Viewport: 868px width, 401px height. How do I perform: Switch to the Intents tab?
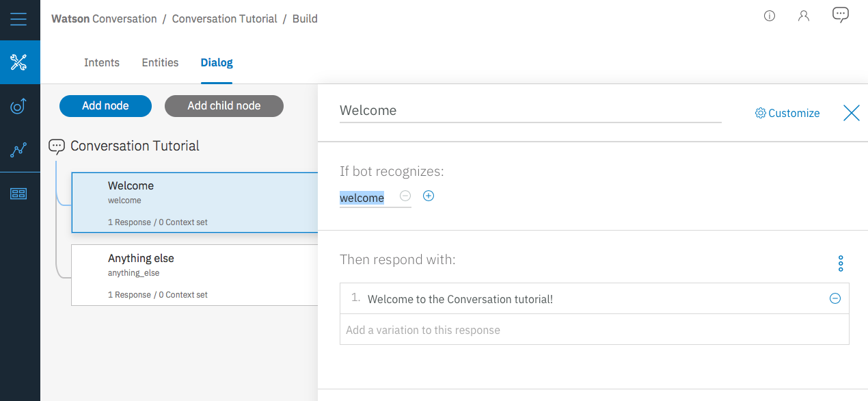click(102, 63)
